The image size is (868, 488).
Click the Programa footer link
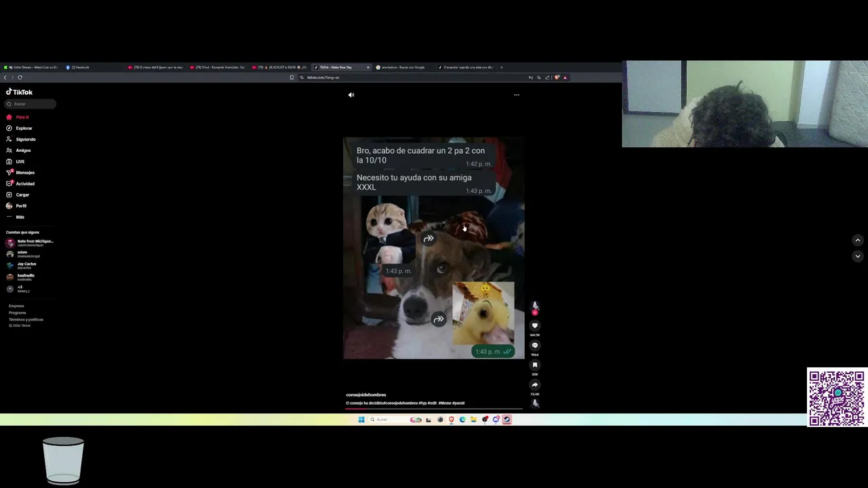[x=18, y=312]
